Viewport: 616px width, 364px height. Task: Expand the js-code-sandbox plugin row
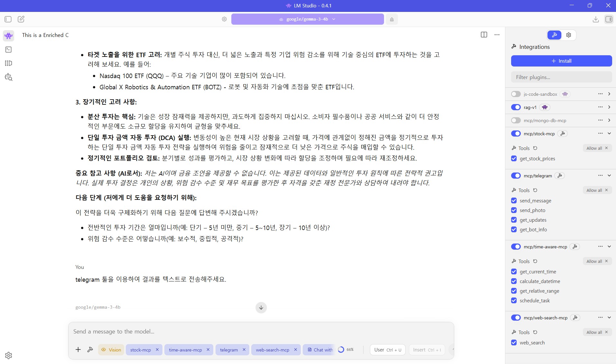coord(609,94)
